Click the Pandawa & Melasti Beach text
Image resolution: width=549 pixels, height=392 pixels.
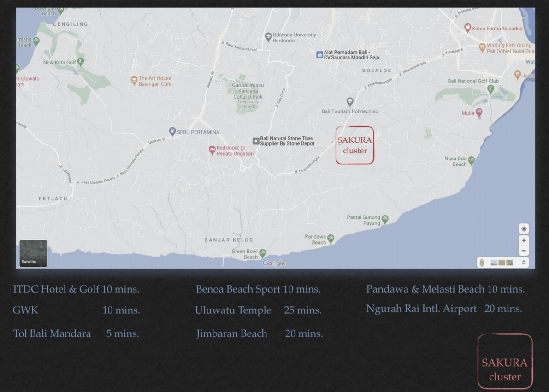coord(425,289)
